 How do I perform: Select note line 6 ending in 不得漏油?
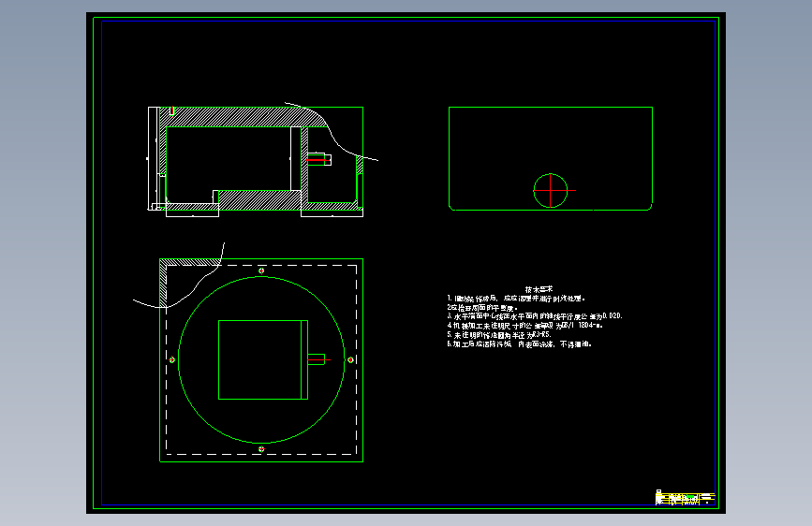(519, 344)
